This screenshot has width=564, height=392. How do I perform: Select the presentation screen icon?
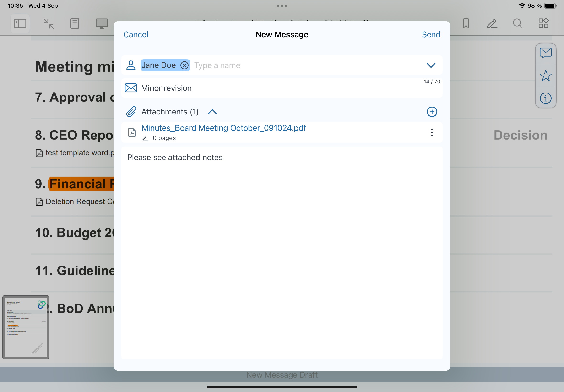102,24
